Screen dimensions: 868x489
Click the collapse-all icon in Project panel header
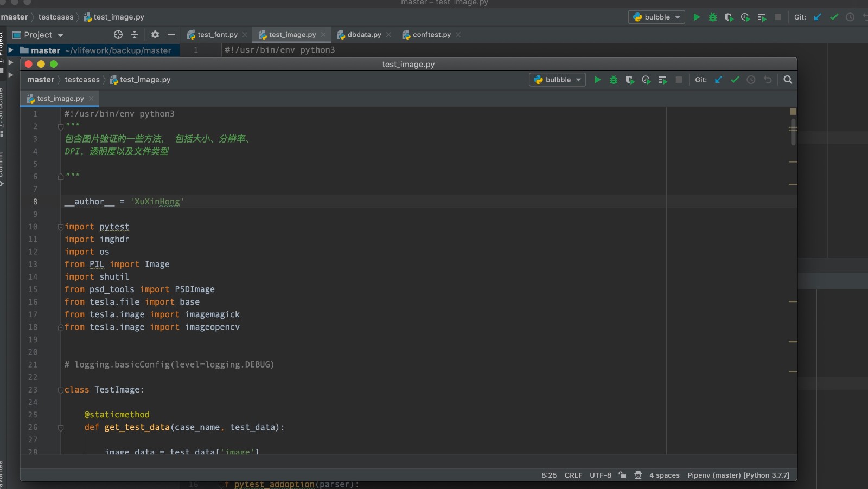(x=135, y=35)
